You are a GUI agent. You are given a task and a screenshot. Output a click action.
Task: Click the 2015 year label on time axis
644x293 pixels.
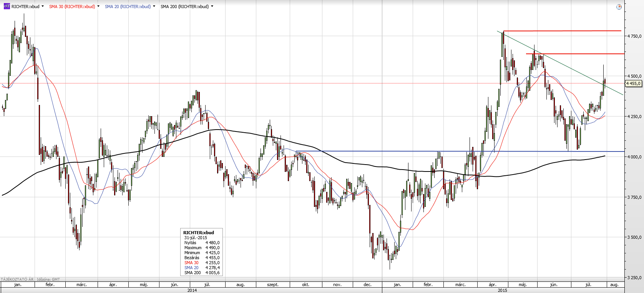tap(502, 290)
